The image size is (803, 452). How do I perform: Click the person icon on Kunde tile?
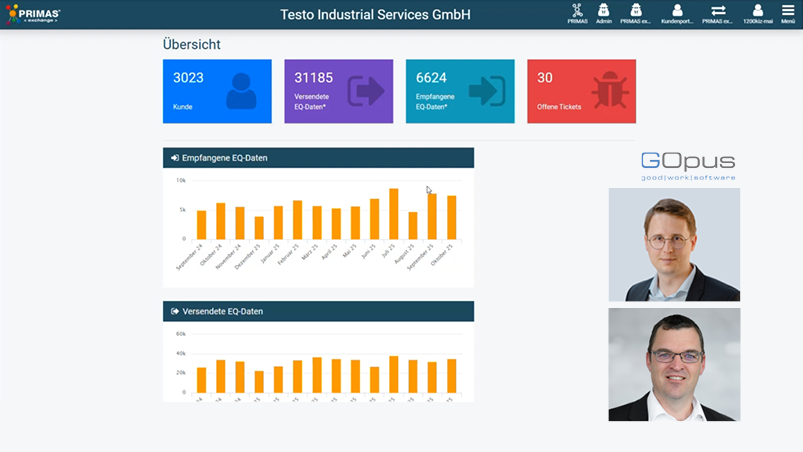(x=241, y=91)
